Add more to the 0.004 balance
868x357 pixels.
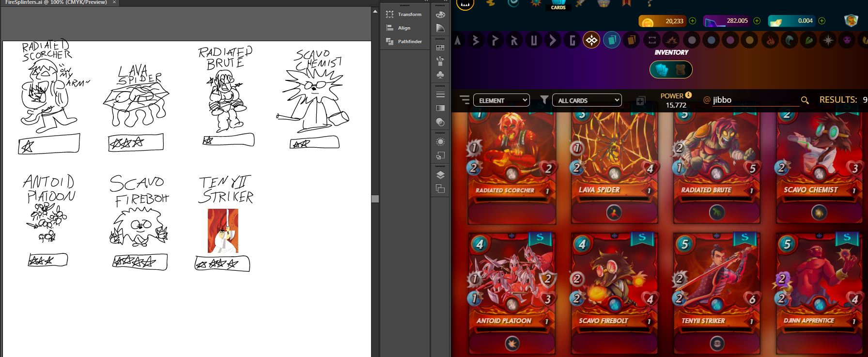(x=822, y=21)
